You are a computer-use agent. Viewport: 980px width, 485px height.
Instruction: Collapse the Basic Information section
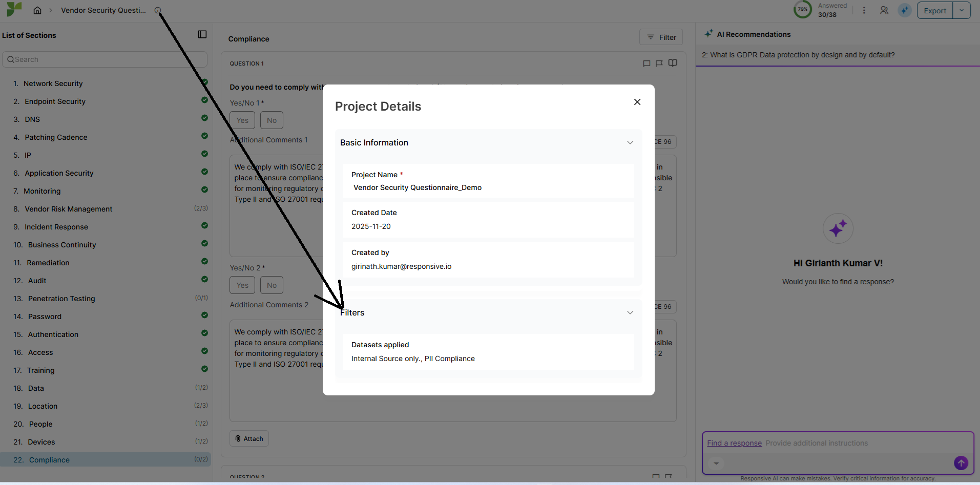tap(630, 142)
